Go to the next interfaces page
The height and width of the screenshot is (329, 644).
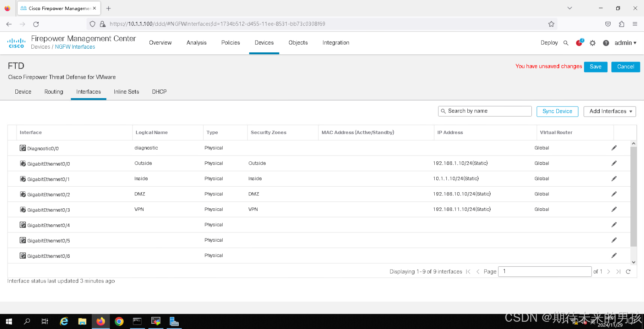click(x=609, y=271)
